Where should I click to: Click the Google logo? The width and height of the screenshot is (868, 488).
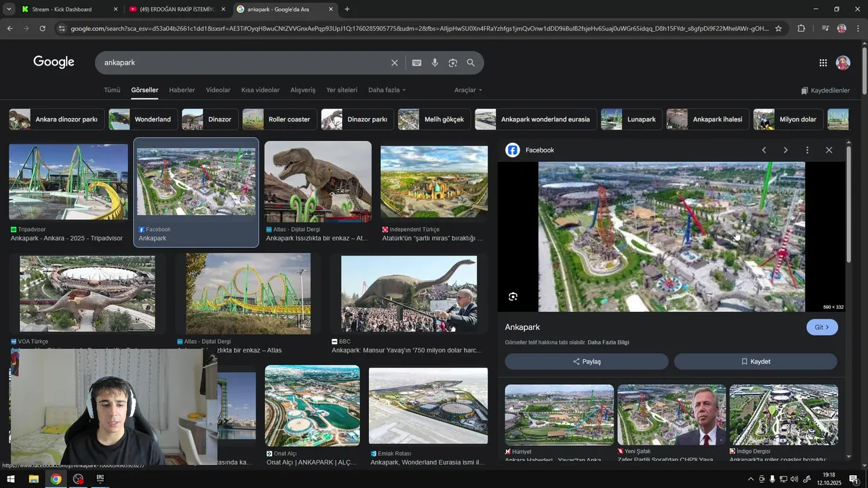pyautogui.click(x=54, y=62)
